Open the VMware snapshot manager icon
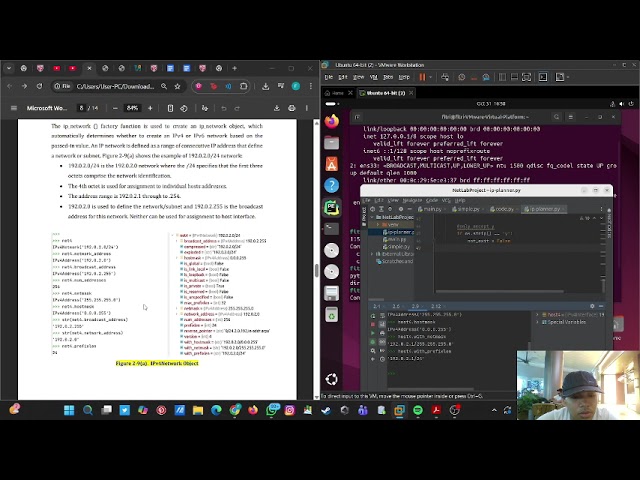640x480 pixels. [486, 77]
